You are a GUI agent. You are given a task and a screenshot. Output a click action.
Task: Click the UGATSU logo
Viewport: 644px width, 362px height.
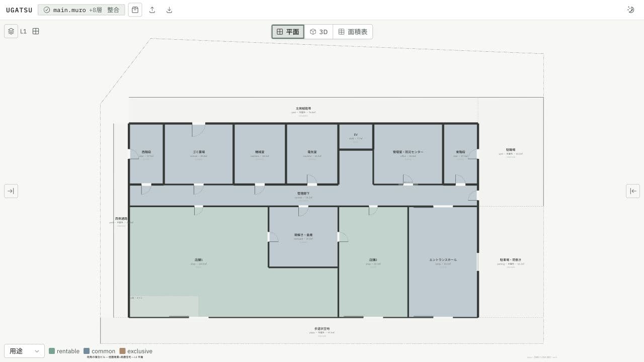tap(19, 10)
